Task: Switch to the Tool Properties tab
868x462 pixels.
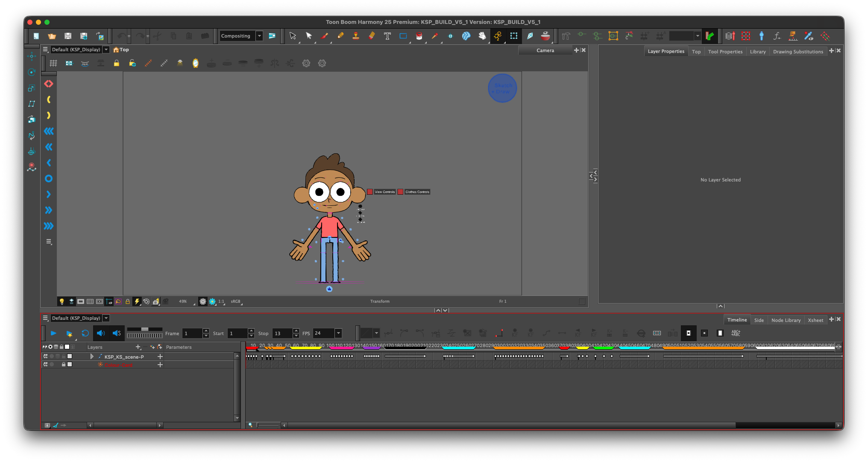Action: [725, 52]
